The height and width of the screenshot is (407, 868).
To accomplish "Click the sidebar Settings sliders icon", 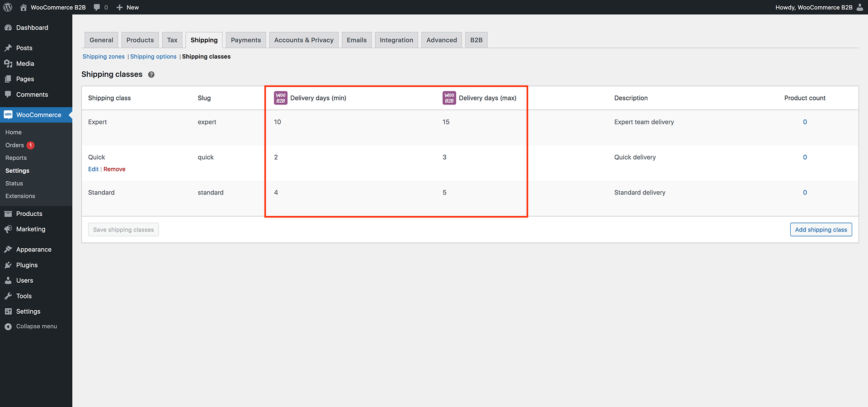I will click(8, 312).
